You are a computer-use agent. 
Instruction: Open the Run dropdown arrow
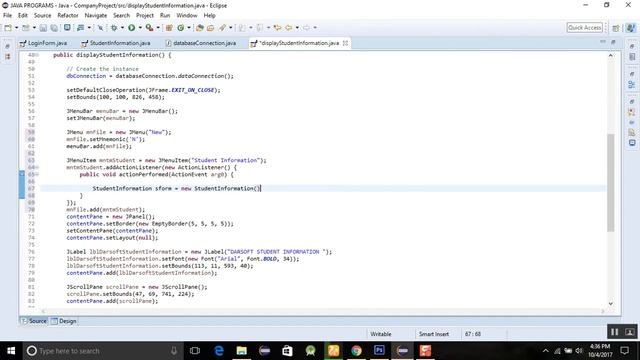(140, 28)
